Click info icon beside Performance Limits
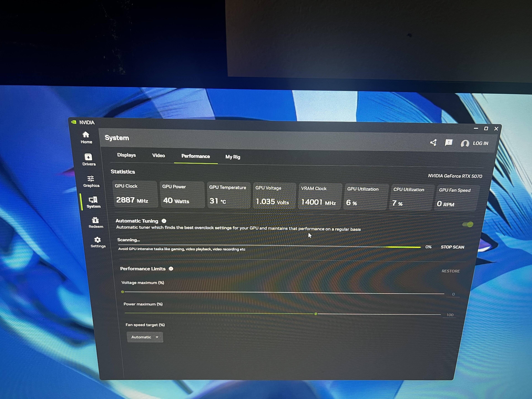 pyautogui.click(x=171, y=269)
